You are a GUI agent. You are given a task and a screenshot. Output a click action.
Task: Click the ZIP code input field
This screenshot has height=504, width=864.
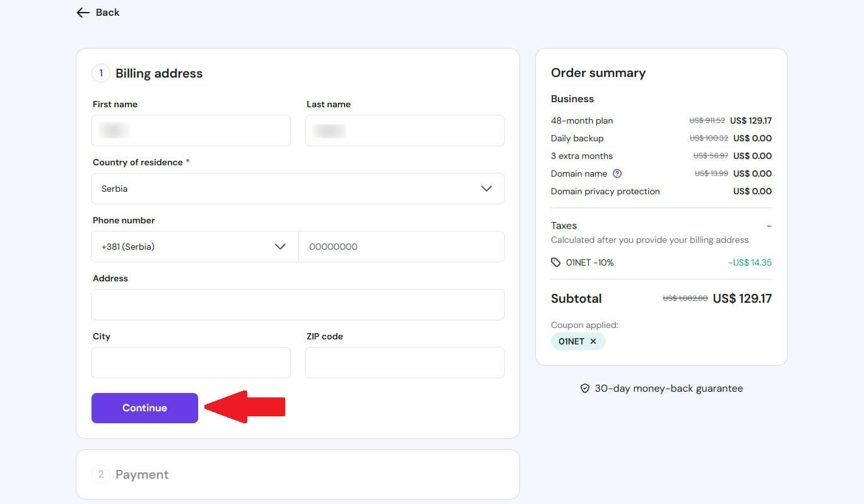click(x=404, y=362)
